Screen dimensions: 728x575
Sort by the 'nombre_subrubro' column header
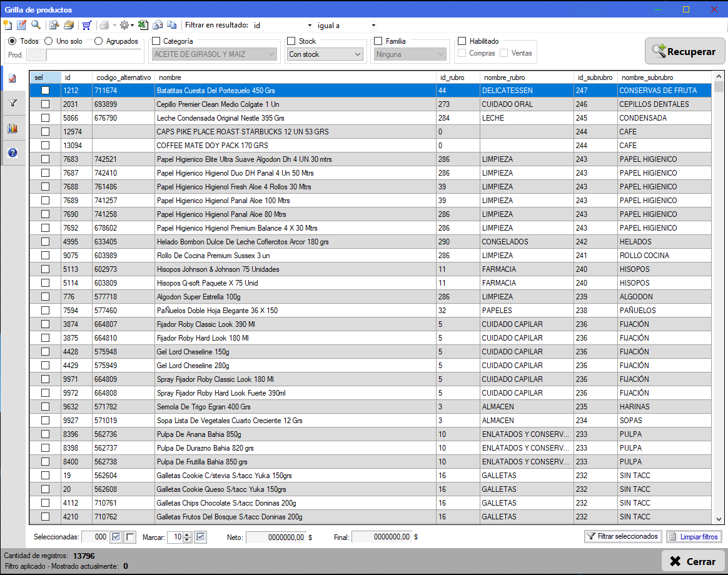[664, 77]
